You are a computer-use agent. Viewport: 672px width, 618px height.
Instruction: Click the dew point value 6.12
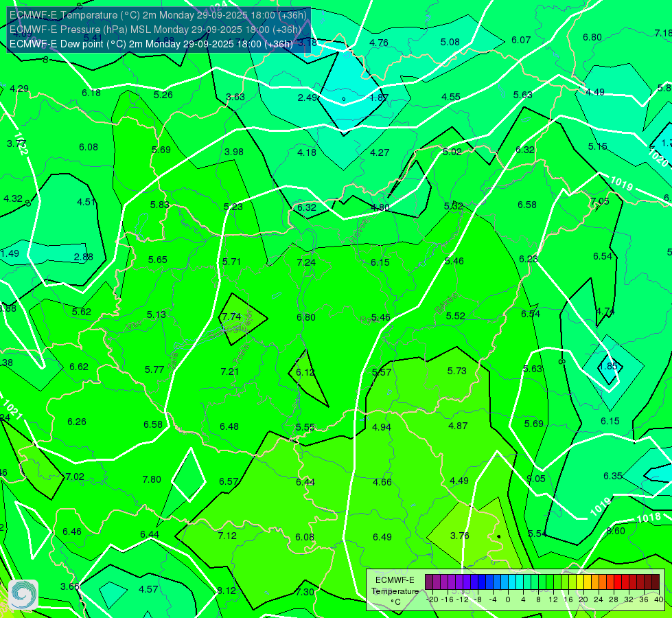click(x=305, y=372)
